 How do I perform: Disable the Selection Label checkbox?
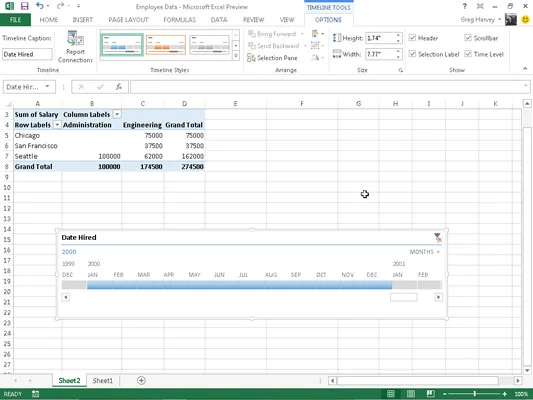click(x=412, y=54)
